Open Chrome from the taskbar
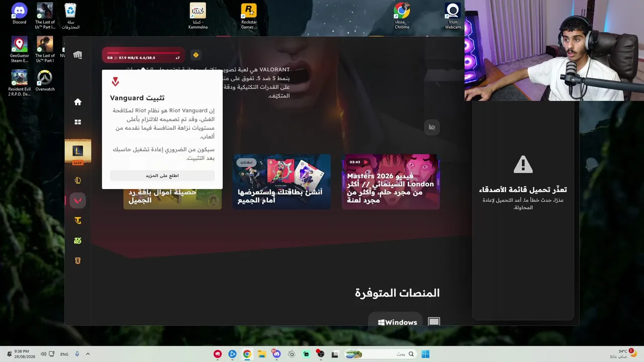The image size is (644, 362). click(x=247, y=354)
